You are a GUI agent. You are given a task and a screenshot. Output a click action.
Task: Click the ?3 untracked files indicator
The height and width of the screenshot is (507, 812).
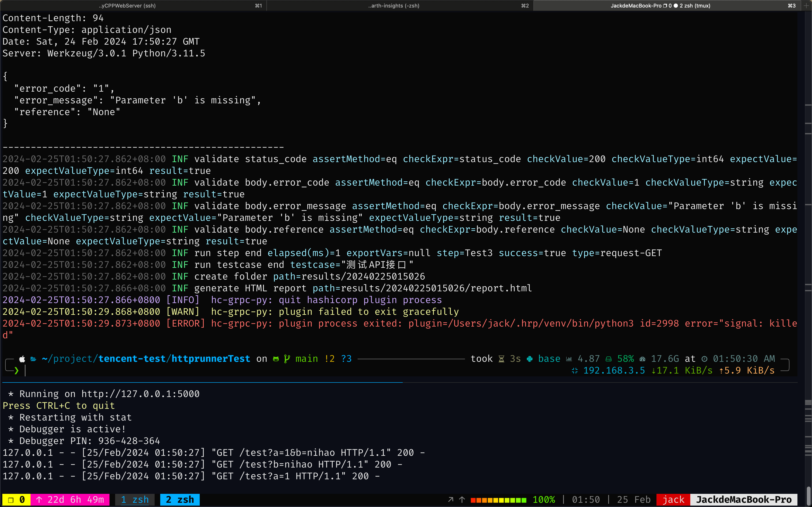tap(346, 359)
